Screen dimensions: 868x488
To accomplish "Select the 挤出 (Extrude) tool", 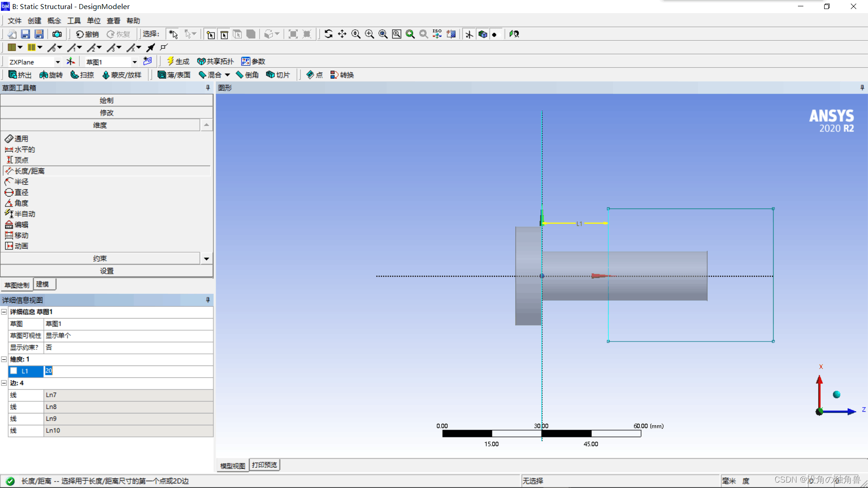I will [20, 75].
